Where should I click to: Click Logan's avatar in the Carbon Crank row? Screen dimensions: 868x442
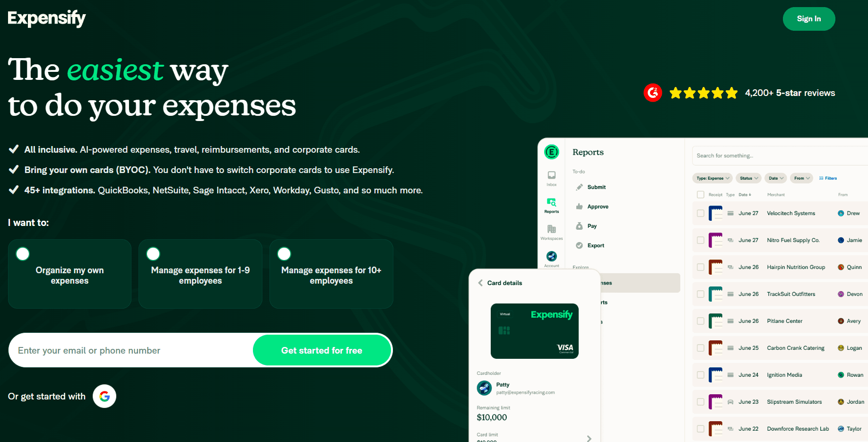click(841, 348)
